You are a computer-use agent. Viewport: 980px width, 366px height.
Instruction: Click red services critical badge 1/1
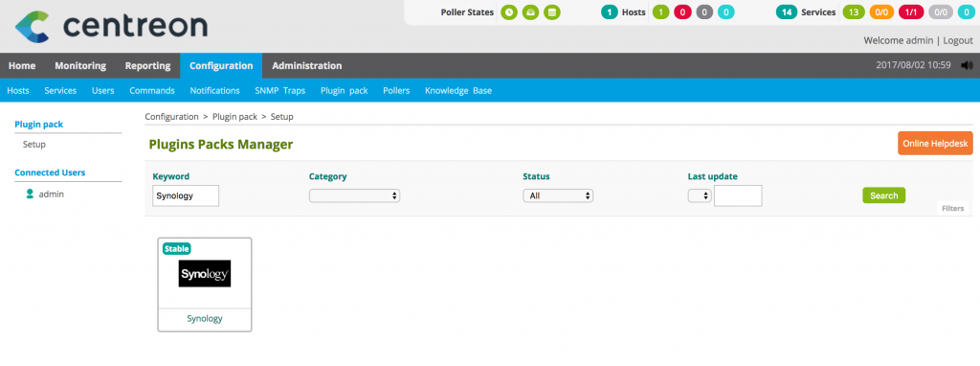point(911,12)
